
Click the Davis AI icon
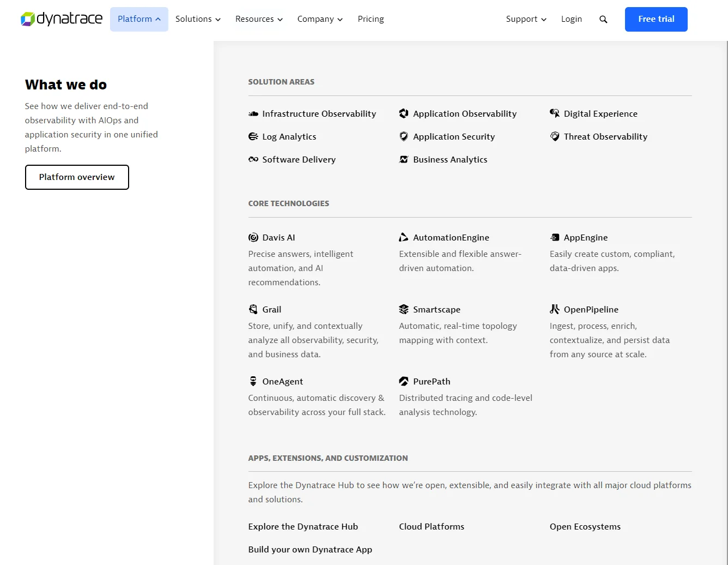click(253, 237)
